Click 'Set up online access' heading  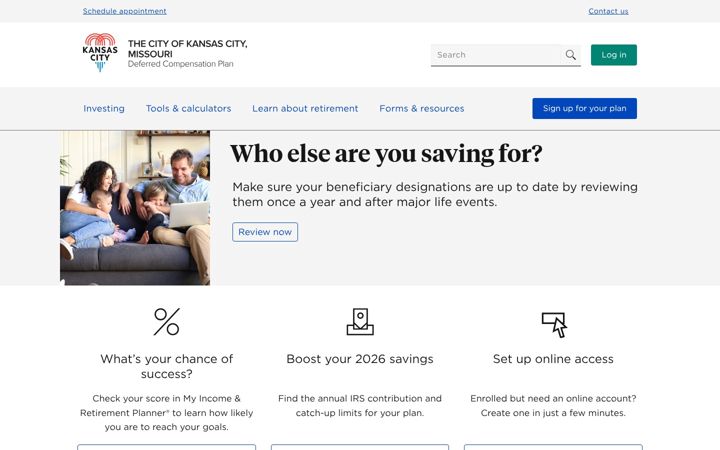[553, 359]
